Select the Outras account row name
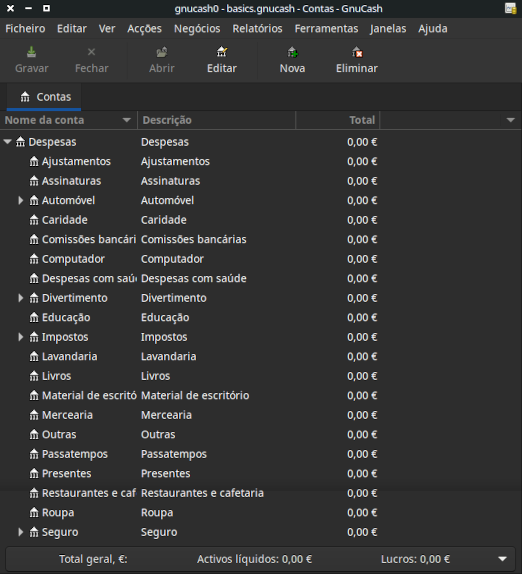Image resolution: width=522 pixels, height=574 pixels. 59,435
